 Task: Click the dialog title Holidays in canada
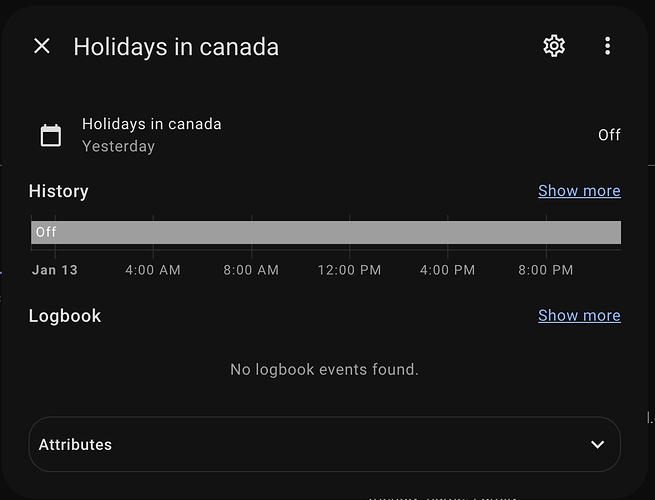tap(176, 47)
